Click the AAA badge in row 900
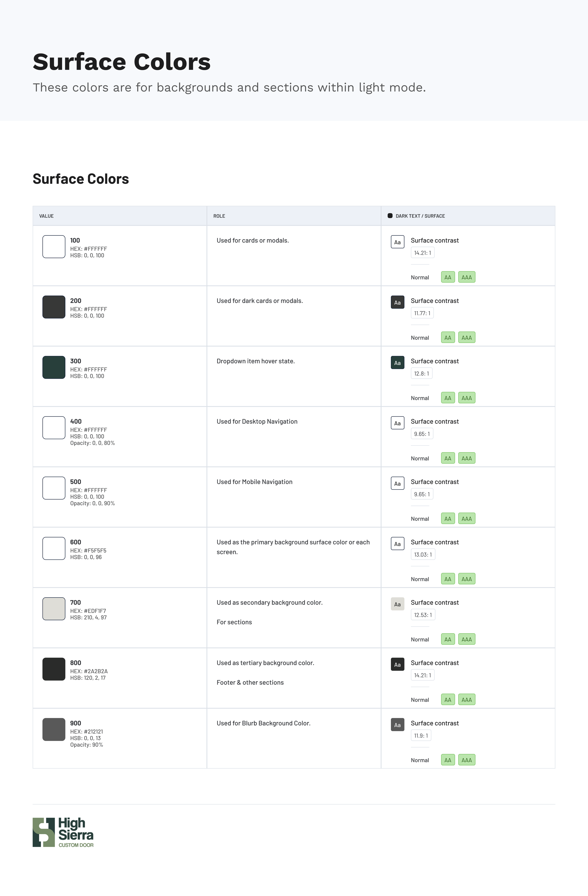The height and width of the screenshot is (896, 588). click(466, 760)
